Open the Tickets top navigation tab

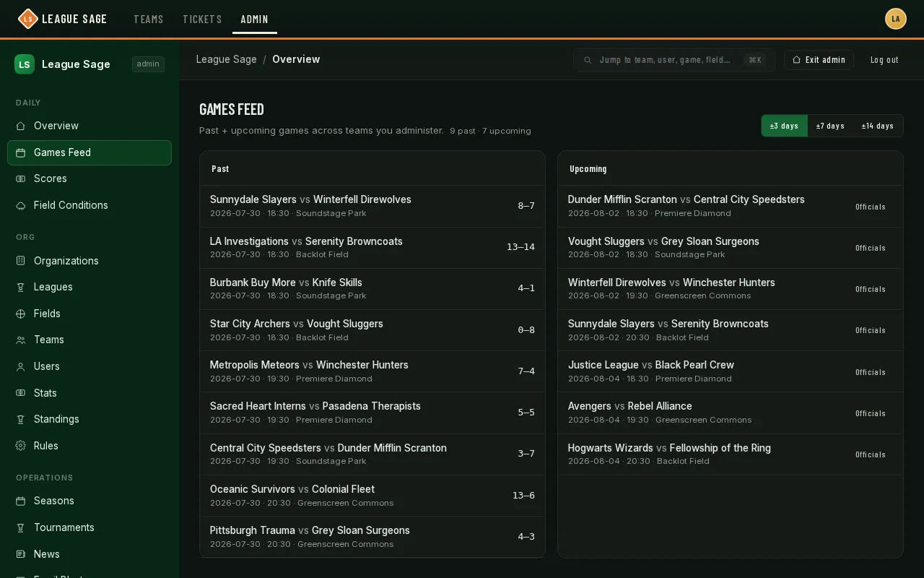[202, 20]
